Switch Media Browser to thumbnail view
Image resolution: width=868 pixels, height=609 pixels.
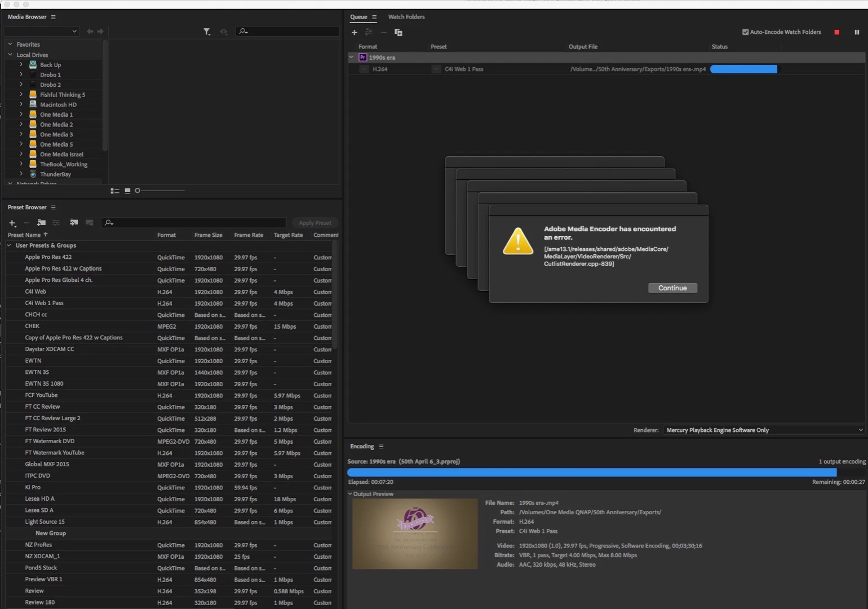tap(127, 191)
